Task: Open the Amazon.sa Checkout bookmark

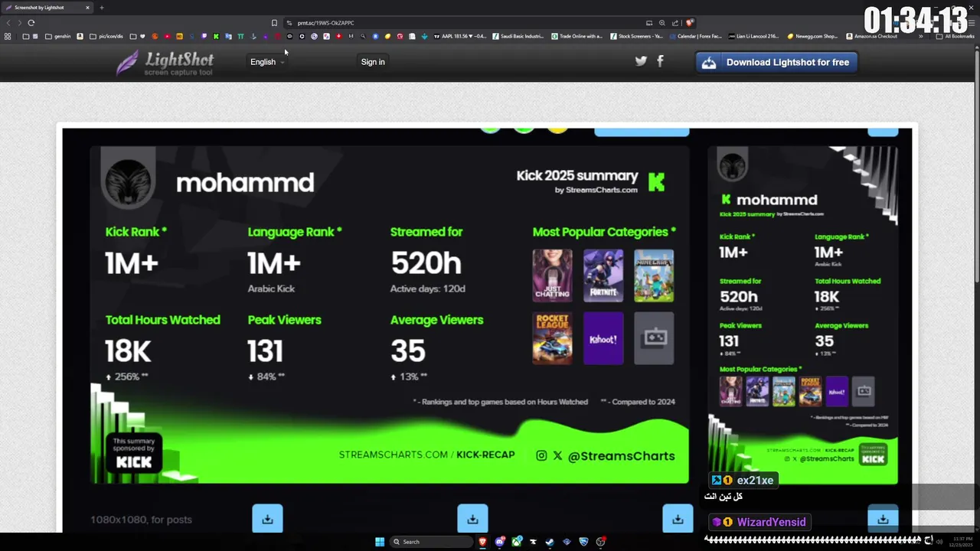Action: coord(871,36)
